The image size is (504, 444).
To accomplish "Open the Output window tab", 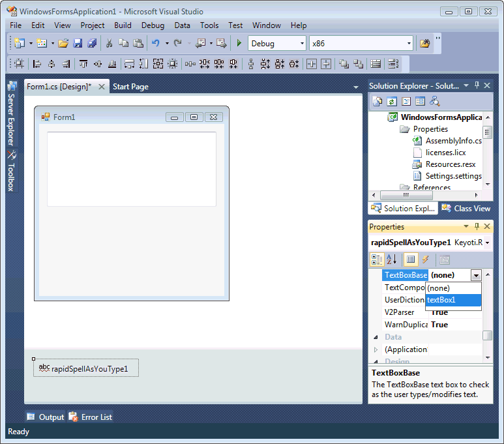I will click(x=46, y=417).
